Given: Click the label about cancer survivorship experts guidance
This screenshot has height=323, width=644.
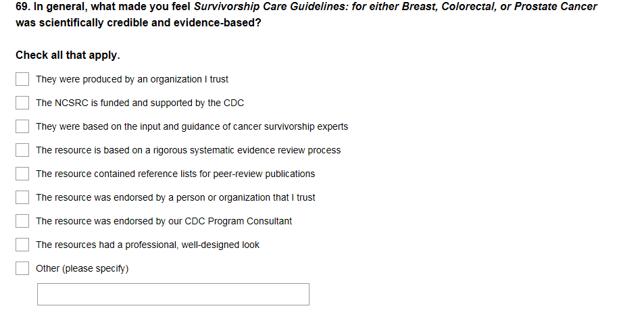Looking at the screenshot, I should 192,127.
